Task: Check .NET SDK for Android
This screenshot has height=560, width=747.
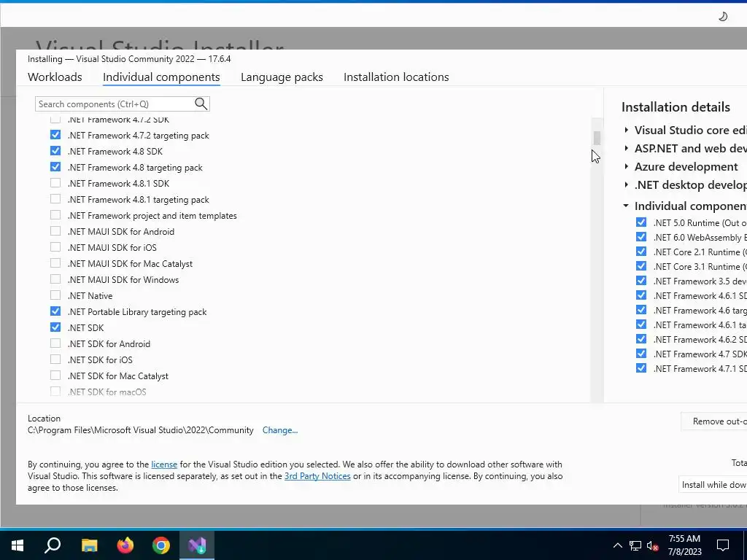Action: [55, 343]
